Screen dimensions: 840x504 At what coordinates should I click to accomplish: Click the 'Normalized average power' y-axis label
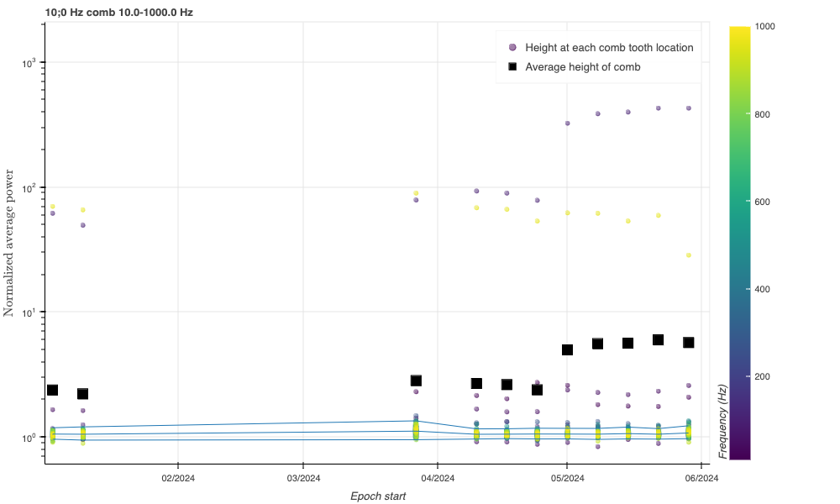8,243
